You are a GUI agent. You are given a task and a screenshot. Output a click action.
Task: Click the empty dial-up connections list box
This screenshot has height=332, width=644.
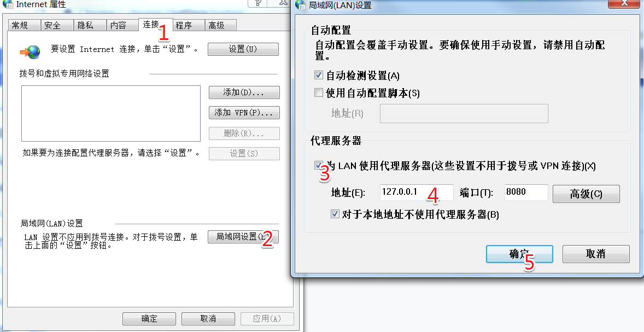(x=111, y=113)
